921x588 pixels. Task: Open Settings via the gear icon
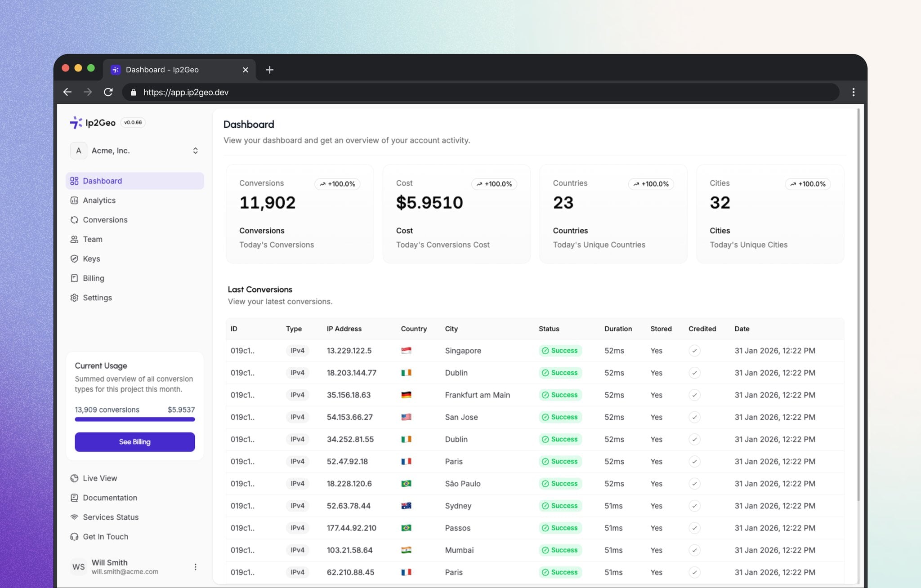(x=74, y=298)
